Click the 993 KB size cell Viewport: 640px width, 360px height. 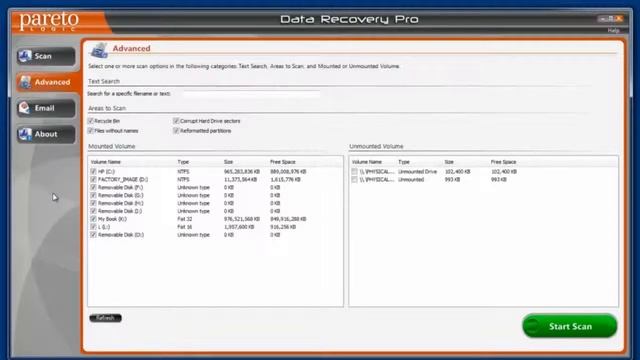(x=452, y=179)
